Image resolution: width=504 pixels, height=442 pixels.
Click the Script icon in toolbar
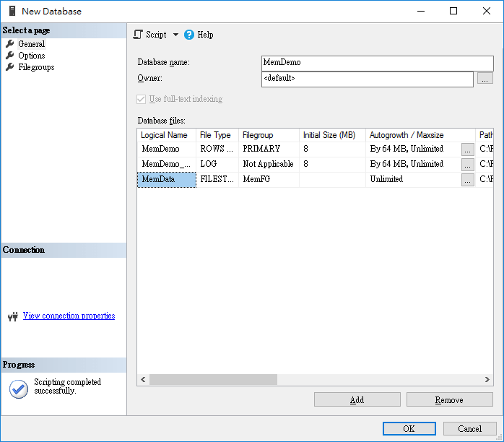pyautogui.click(x=139, y=35)
